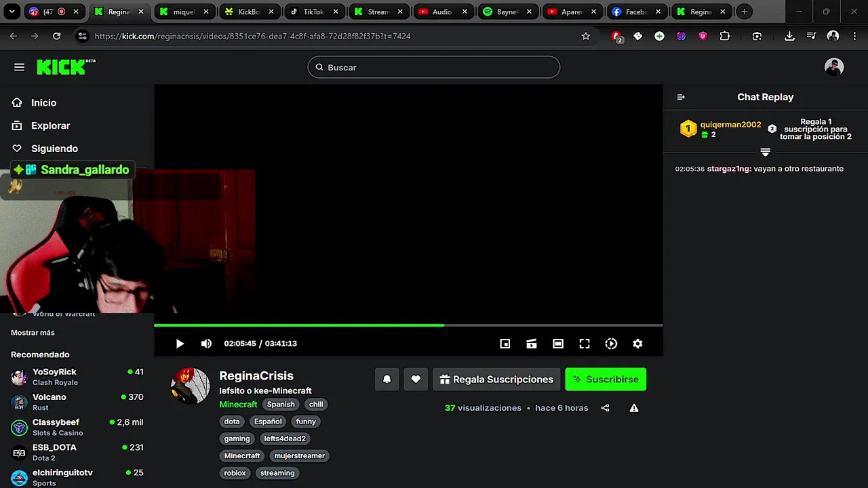Select the streaming tag
The height and width of the screenshot is (488, 868).
point(277,473)
